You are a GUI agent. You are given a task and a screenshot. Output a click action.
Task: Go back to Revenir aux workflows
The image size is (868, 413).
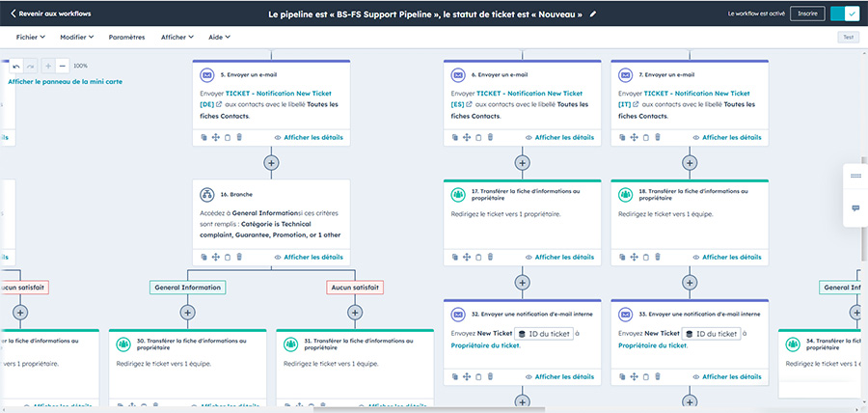[x=51, y=14]
